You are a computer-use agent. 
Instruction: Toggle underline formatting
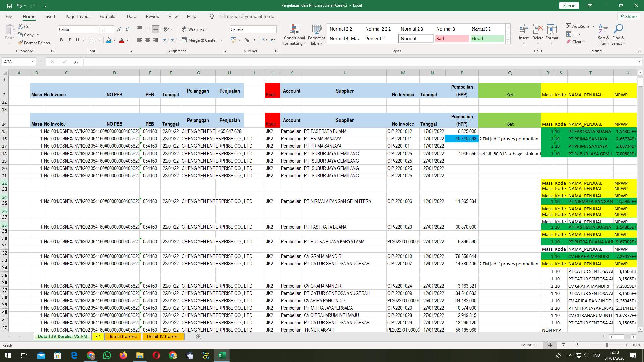(x=77, y=40)
